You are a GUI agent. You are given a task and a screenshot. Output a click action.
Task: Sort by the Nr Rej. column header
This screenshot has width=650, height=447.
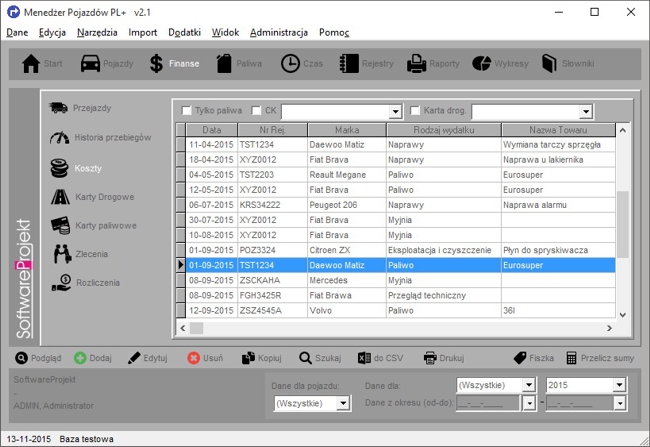click(x=272, y=130)
